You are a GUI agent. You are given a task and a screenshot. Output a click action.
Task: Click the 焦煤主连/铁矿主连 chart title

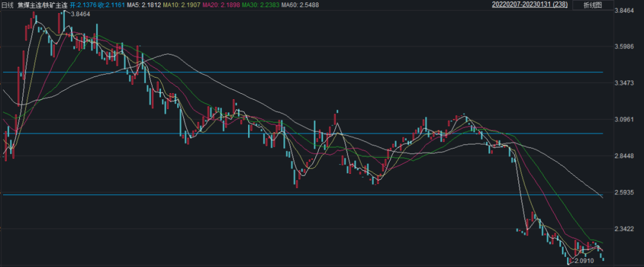pyautogui.click(x=43, y=5)
